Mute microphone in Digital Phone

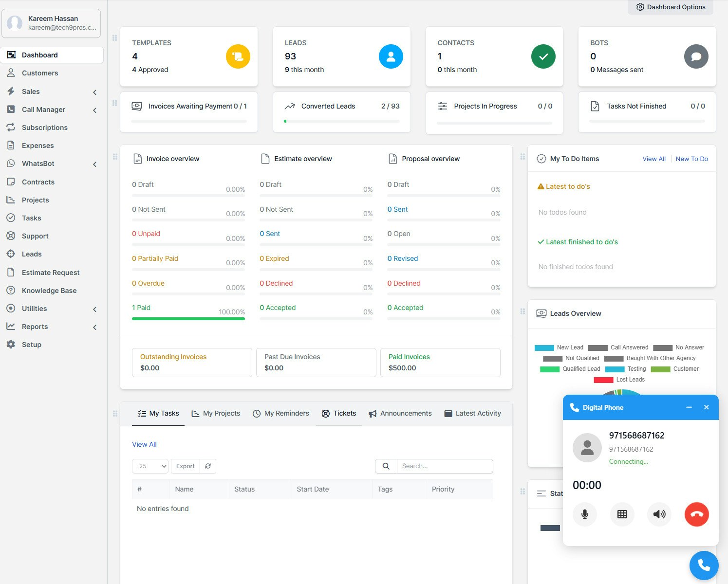tap(585, 514)
